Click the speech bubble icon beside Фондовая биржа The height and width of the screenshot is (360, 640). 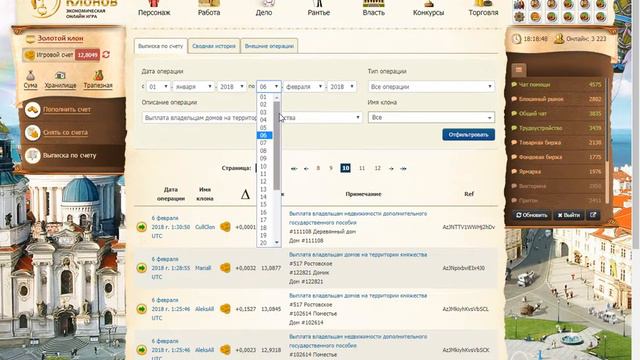click(514, 157)
